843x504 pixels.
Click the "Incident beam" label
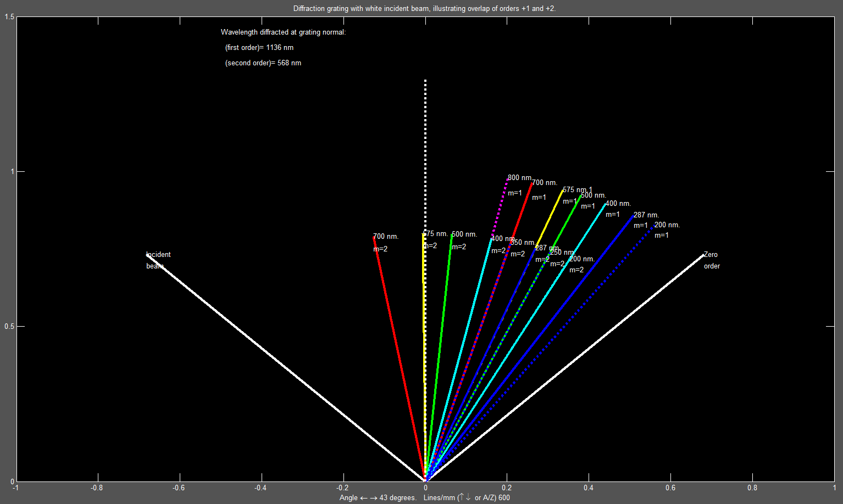click(158, 260)
